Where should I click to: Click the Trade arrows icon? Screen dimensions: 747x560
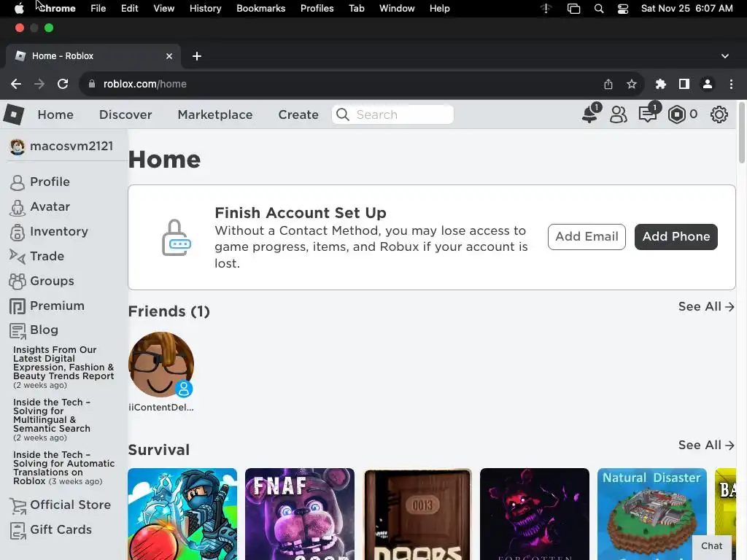coord(18,257)
